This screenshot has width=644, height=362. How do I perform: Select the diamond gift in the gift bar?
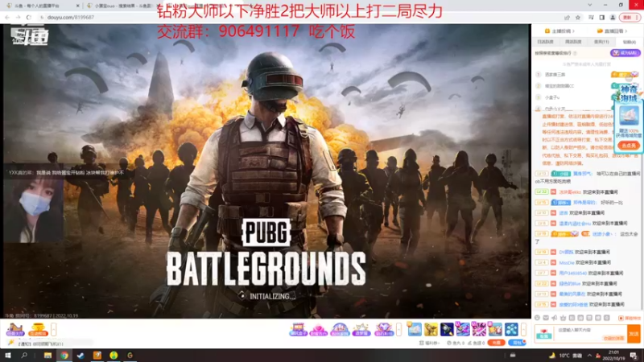384,329
